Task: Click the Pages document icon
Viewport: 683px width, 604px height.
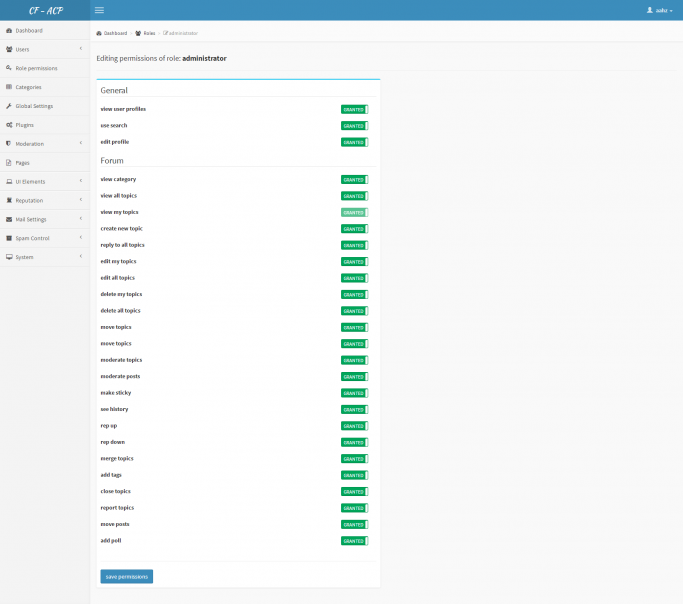Action: 9,162
